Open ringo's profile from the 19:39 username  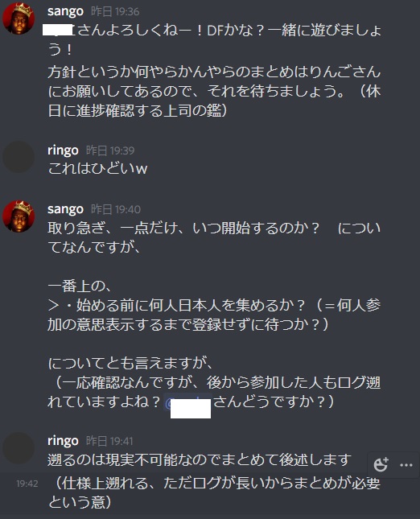[x=63, y=150]
